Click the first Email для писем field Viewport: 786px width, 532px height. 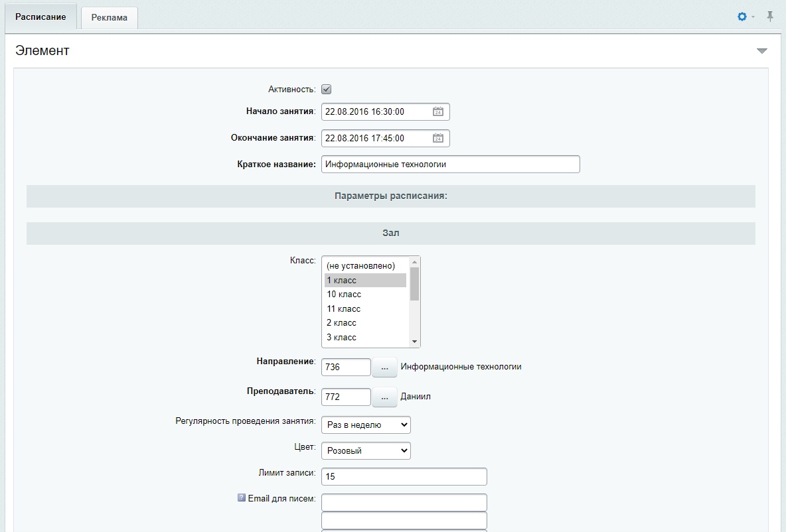tap(404, 502)
